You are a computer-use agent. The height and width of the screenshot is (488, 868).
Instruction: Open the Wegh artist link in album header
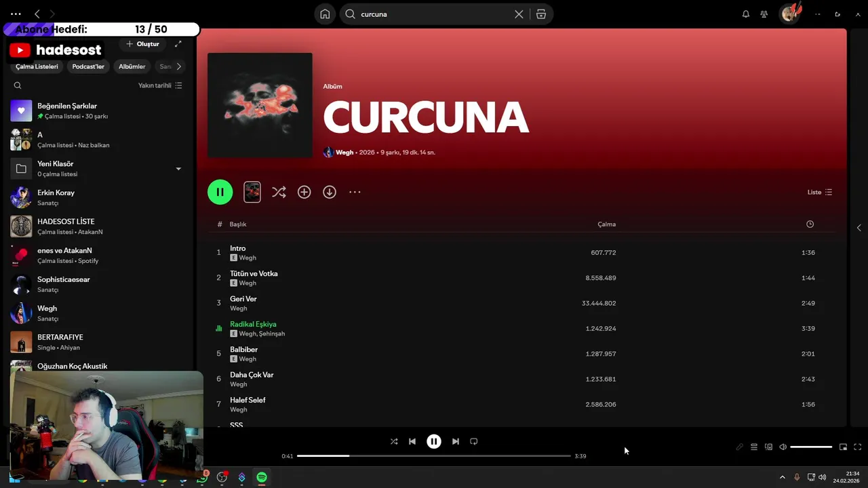pyautogui.click(x=344, y=152)
